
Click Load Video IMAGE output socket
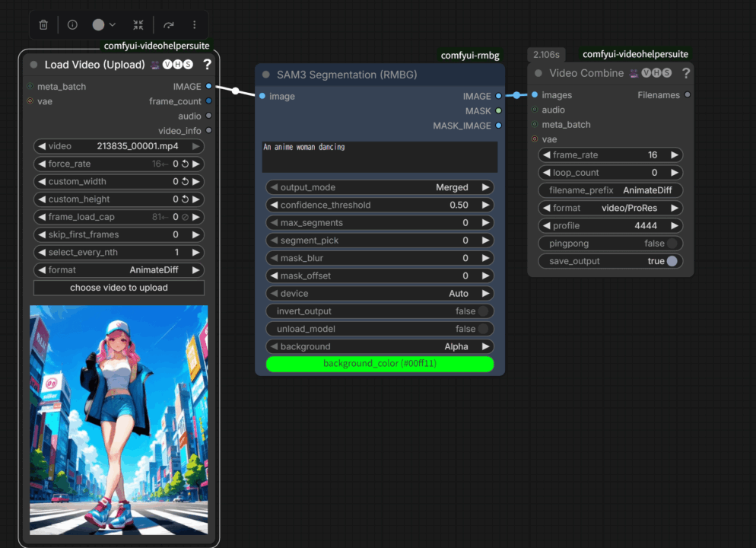208,86
